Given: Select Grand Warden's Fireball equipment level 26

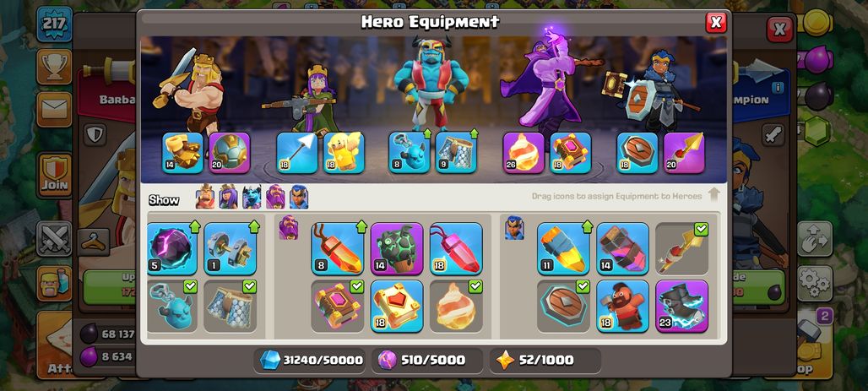Looking at the screenshot, I should (524, 153).
